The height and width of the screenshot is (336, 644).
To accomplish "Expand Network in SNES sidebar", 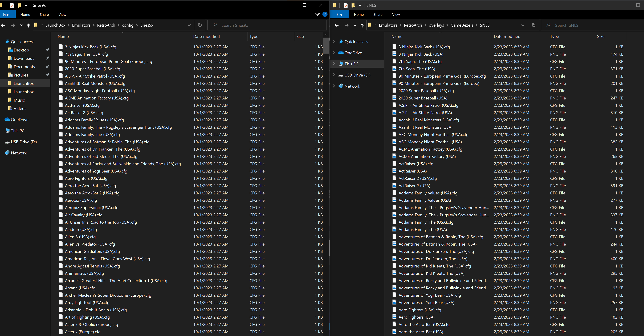I will 334,86.
